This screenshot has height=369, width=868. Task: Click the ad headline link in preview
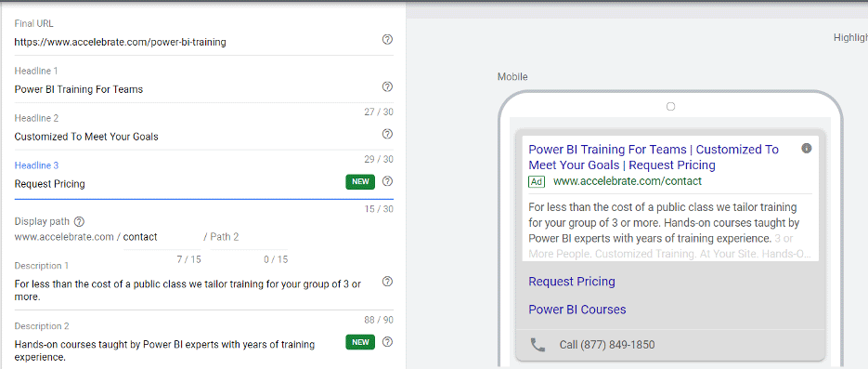pos(654,157)
